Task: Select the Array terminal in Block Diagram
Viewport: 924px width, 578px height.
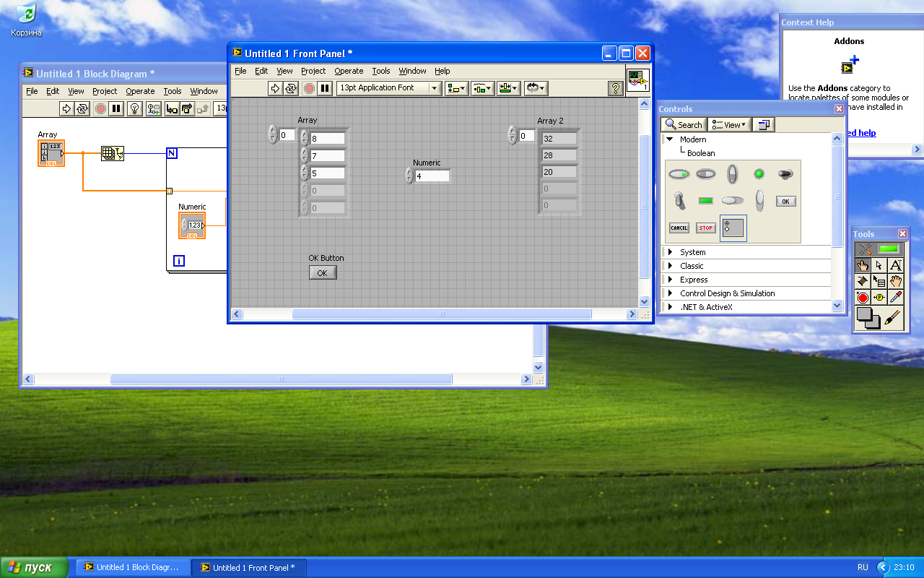Action: point(51,154)
